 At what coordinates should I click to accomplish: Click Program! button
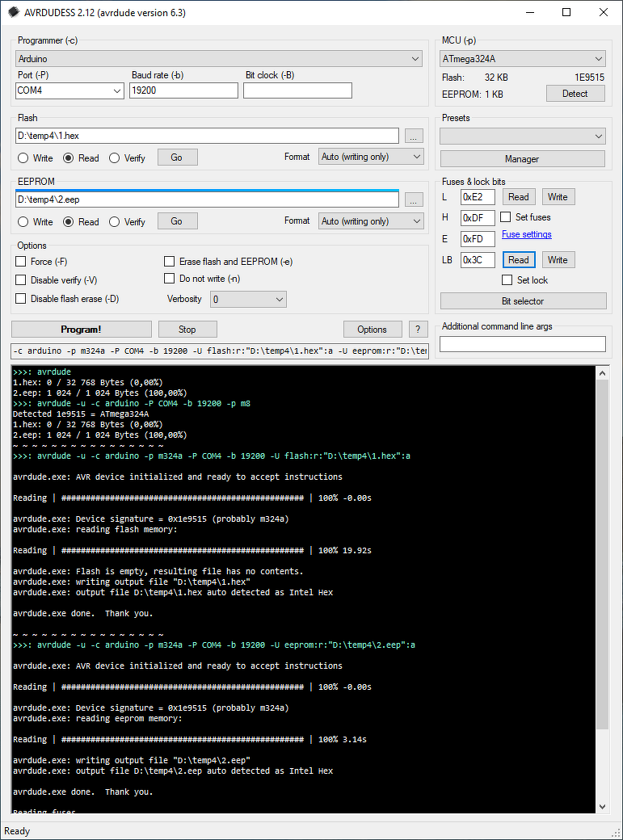pos(82,330)
